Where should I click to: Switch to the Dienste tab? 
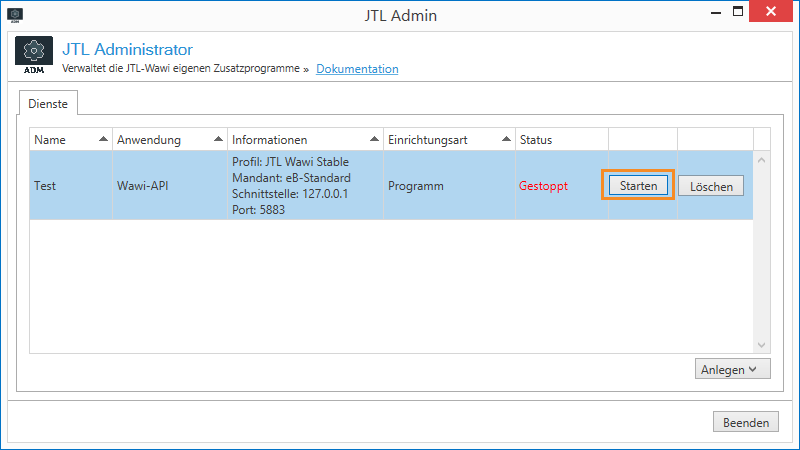pyautogui.click(x=49, y=103)
